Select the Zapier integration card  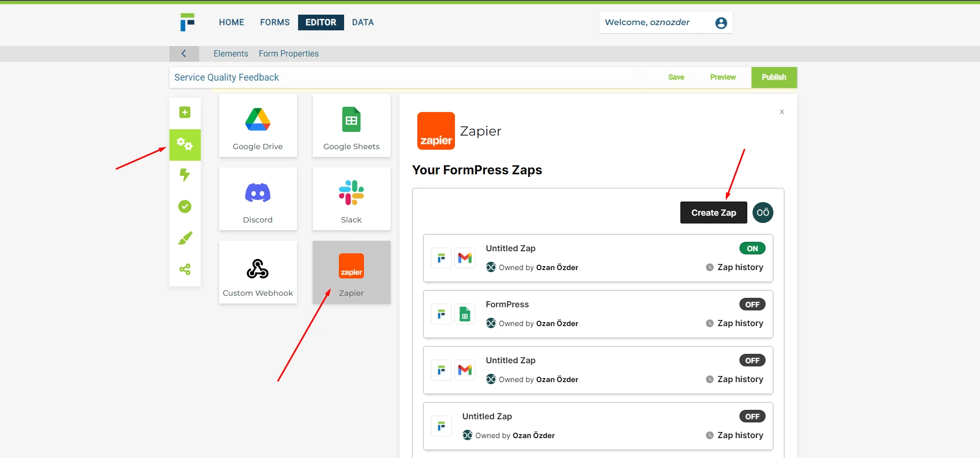pyautogui.click(x=351, y=272)
